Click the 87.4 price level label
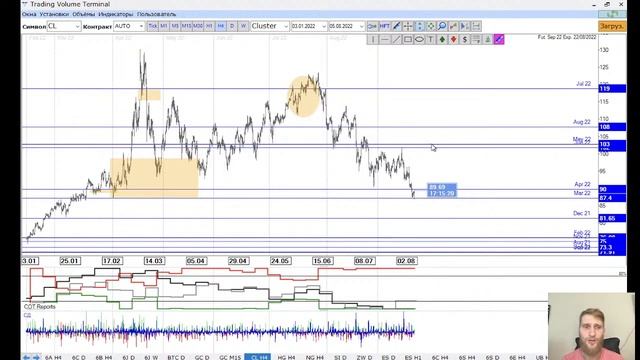This screenshot has height=360, width=640. click(612, 198)
